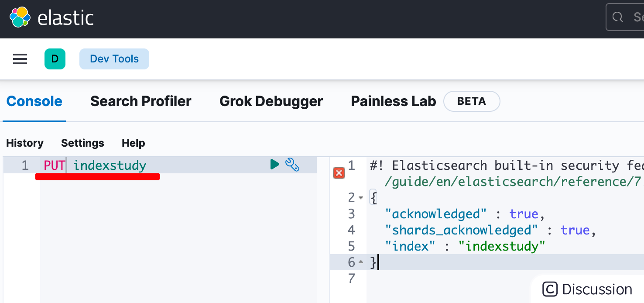This screenshot has height=303, width=644.
Task: Click the PUT method keyword
Action: click(55, 165)
